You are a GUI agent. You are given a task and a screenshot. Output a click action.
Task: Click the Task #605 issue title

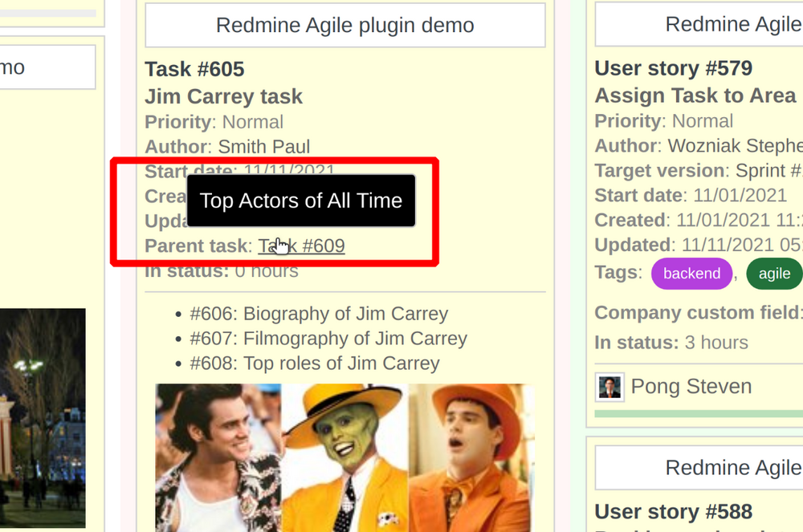[x=194, y=69]
